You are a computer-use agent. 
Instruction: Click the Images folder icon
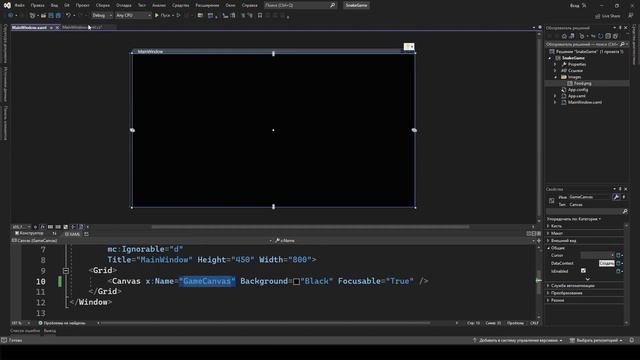coord(564,77)
